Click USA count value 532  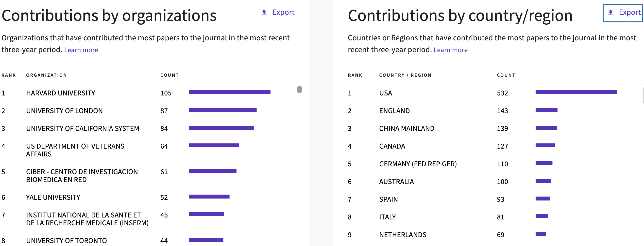[502, 93]
